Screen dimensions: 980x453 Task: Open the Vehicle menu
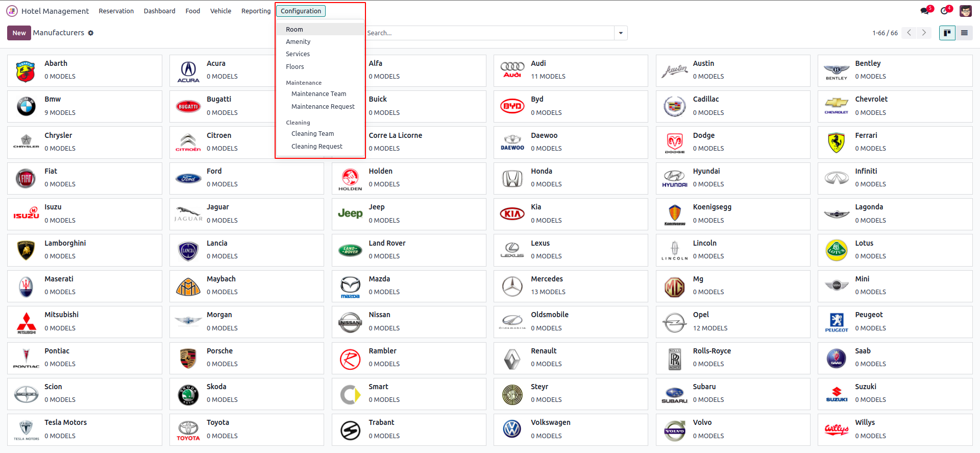click(x=220, y=11)
